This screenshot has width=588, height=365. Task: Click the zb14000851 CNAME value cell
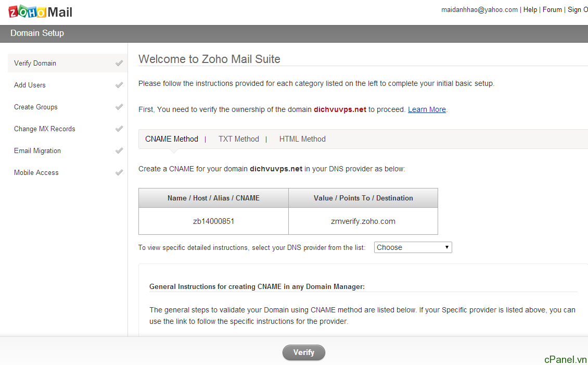point(213,221)
